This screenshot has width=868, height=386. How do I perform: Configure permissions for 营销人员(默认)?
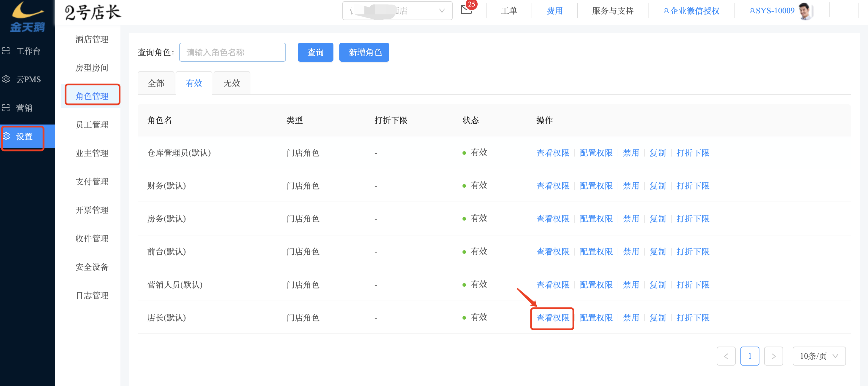coord(596,285)
